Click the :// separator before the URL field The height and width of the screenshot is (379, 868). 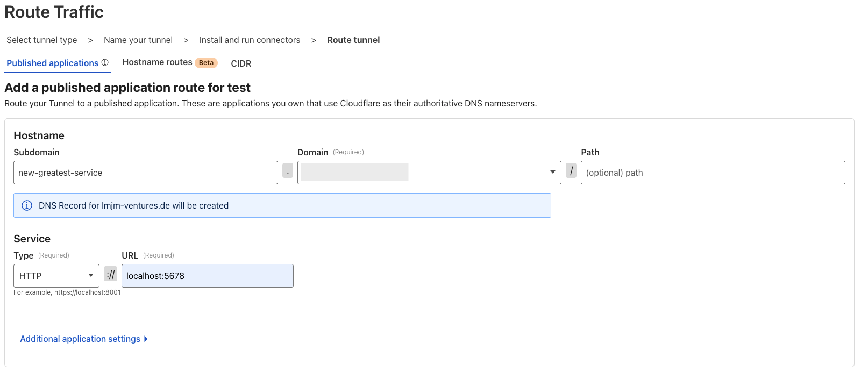pos(110,275)
